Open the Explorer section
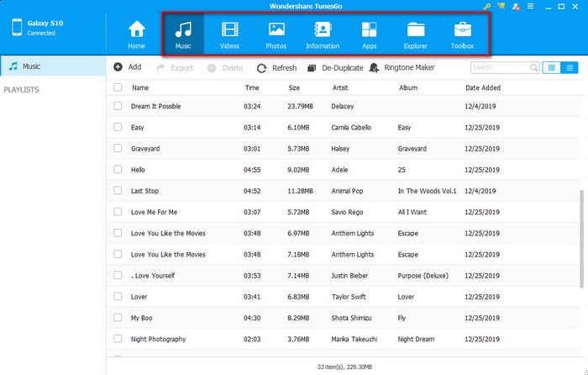Viewport: 588px width, 375px height. (416, 35)
